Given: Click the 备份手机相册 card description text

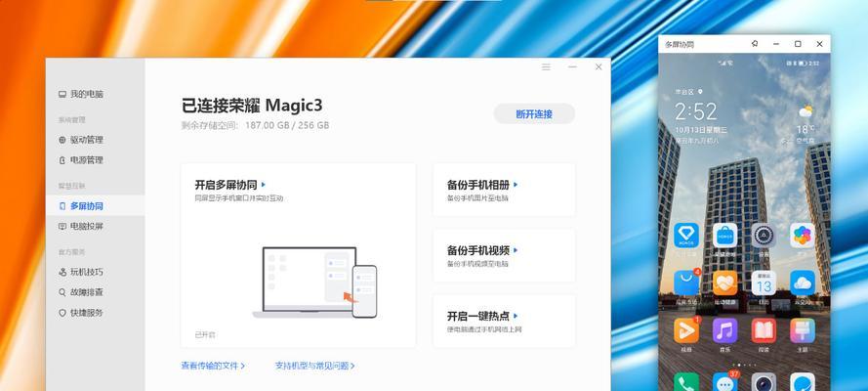Looking at the screenshot, I should [477, 197].
